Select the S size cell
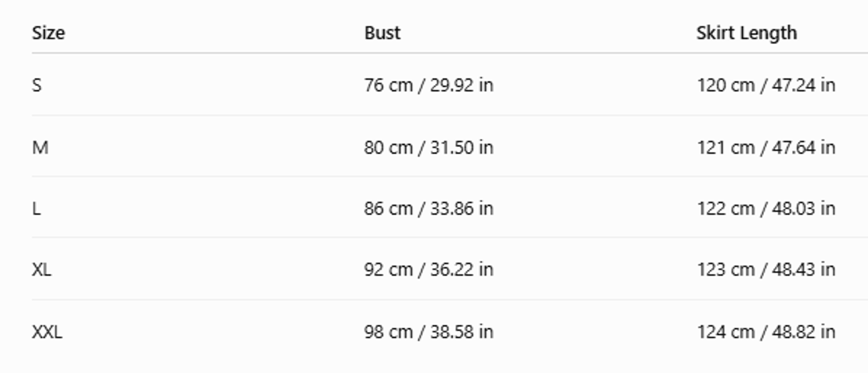The height and width of the screenshot is (373, 868). point(37,85)
